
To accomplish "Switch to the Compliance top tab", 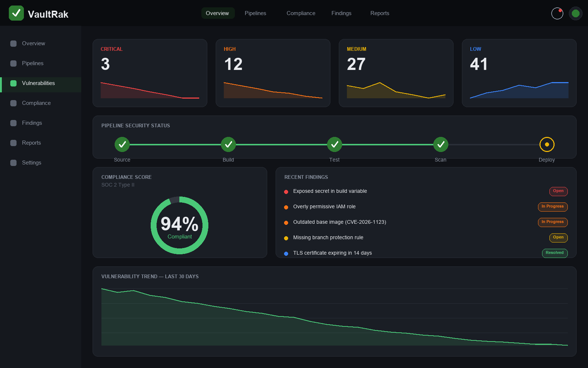I will [301, 13].
